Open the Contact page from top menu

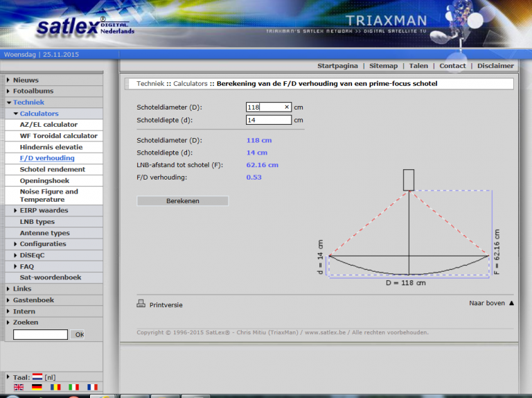pyautogui.click(x=452, y=66)
